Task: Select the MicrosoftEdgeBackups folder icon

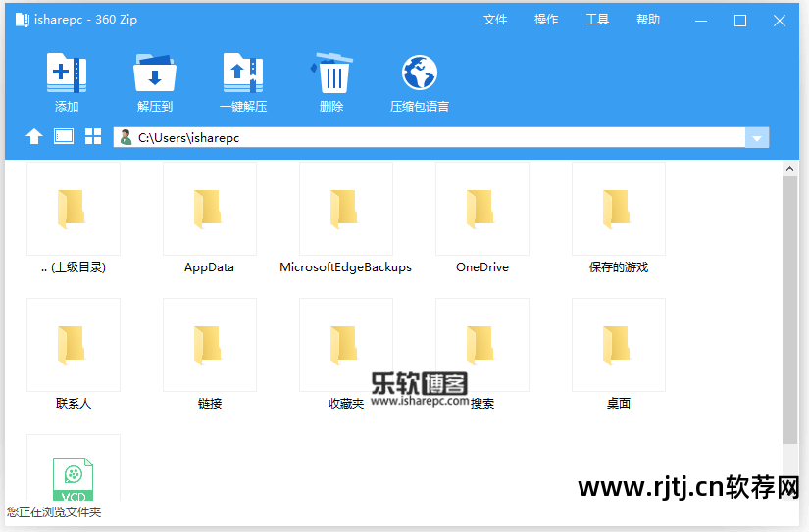Action: pos(343,209)
